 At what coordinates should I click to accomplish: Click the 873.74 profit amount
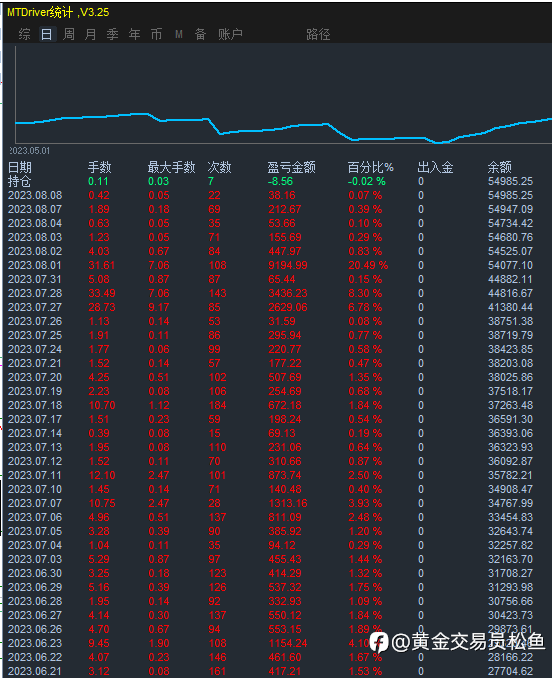click(x=285, y=475)
